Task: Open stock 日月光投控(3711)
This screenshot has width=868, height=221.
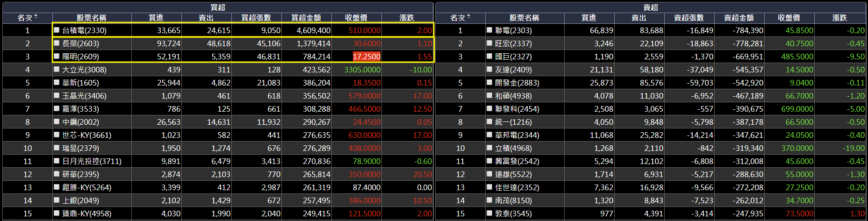Action: (92, 161)
